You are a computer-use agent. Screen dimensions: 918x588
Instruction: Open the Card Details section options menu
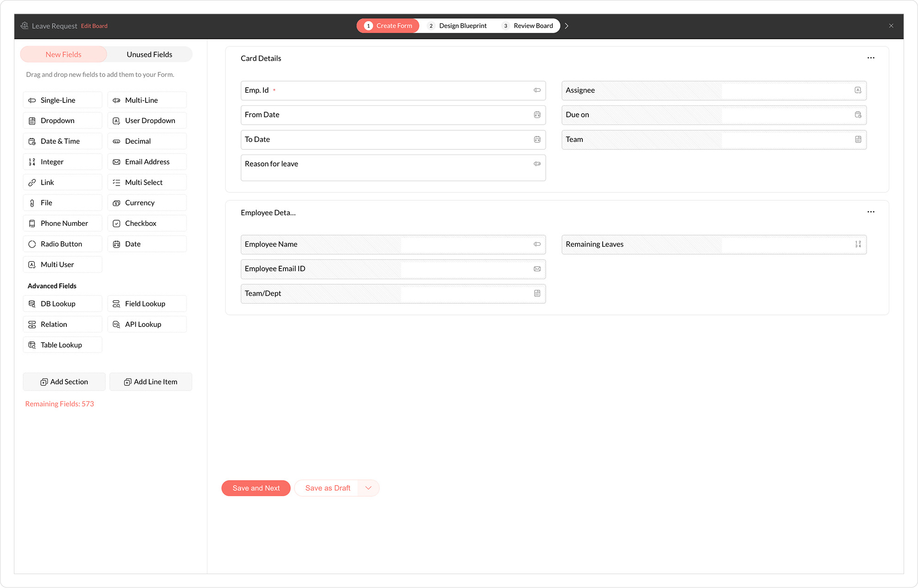click(871, 58)
